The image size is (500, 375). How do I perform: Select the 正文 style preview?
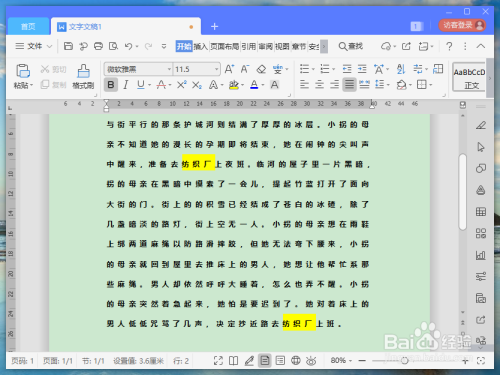(469, 77)
